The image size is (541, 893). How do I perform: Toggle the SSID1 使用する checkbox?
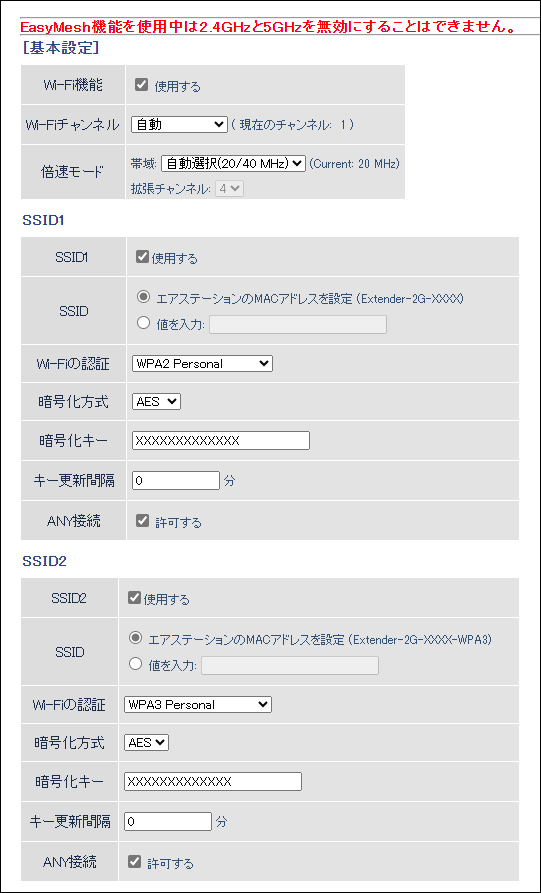(x=142, y=257)
